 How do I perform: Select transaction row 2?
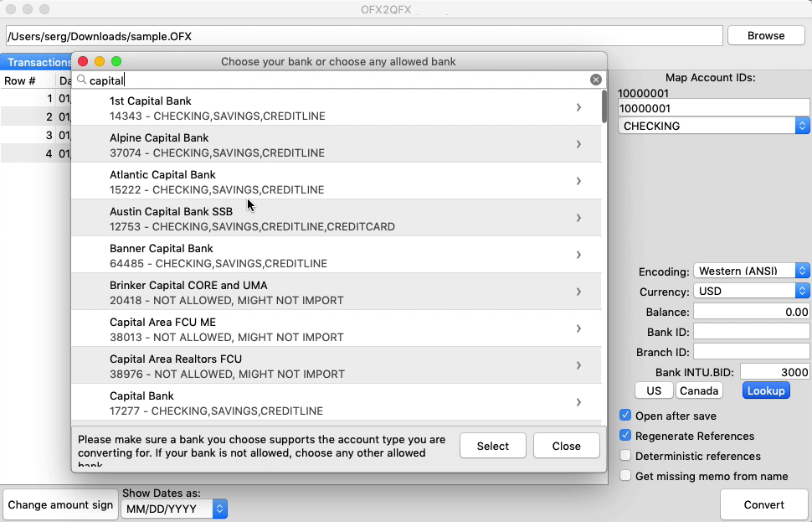(35, 116)
